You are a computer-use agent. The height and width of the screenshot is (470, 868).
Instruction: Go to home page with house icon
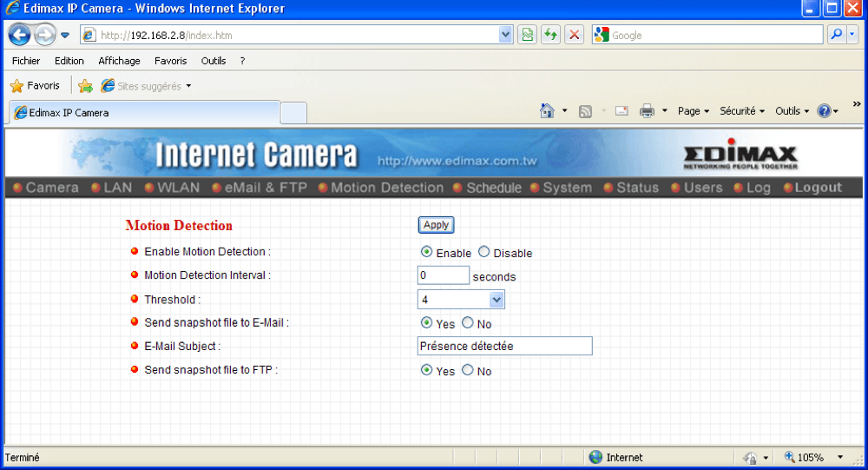pos(547,111)
